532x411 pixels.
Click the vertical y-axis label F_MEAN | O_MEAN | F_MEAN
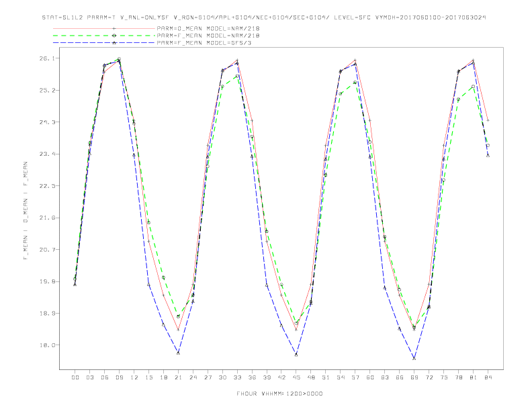point(26,211)
